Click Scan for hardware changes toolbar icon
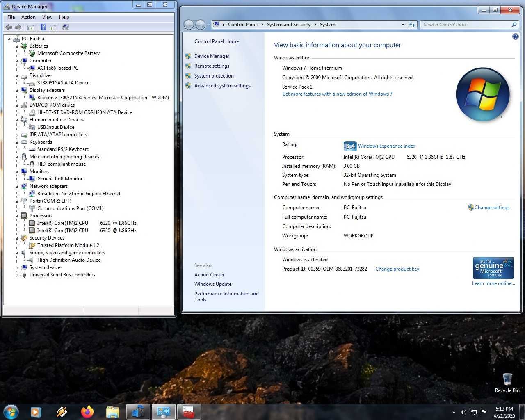525x420 pixels. coord(65,27)
